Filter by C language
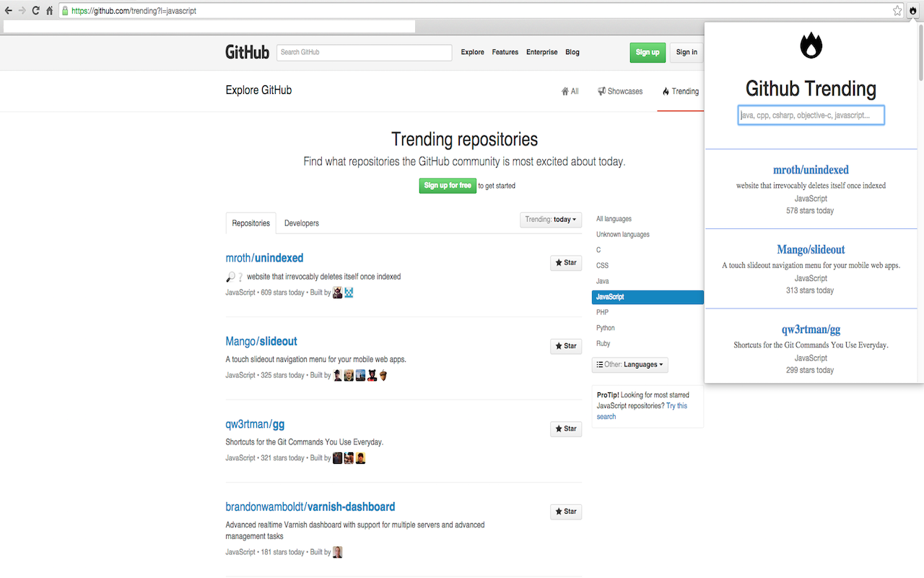 coord(598,250)
